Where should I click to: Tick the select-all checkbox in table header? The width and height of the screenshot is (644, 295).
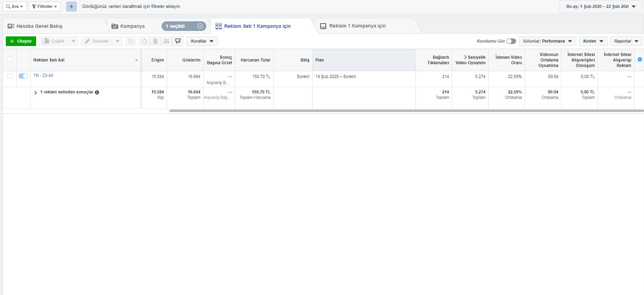pos(10,59)
